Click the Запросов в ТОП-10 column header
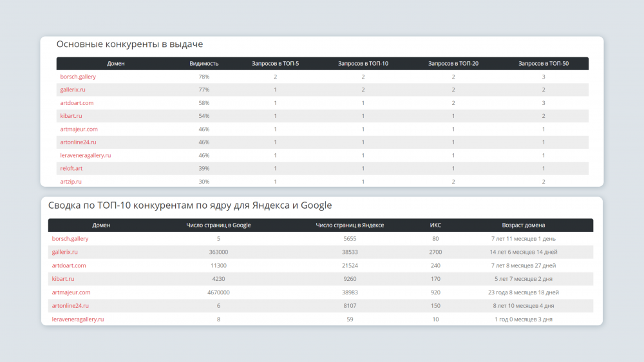Image resolution: width=644 pixels, height=362 pixels. click(x=363, y=64)
